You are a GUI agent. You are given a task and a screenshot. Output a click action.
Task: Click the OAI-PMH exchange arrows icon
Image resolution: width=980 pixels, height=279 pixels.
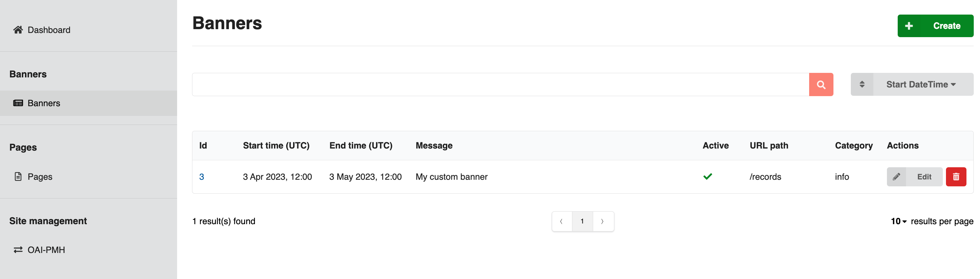(18, 250)
